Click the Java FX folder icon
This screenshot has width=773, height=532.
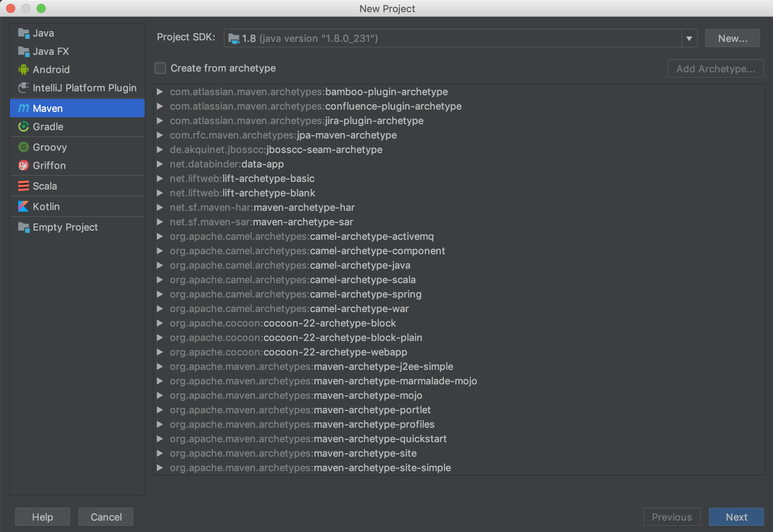pos(24,52)
